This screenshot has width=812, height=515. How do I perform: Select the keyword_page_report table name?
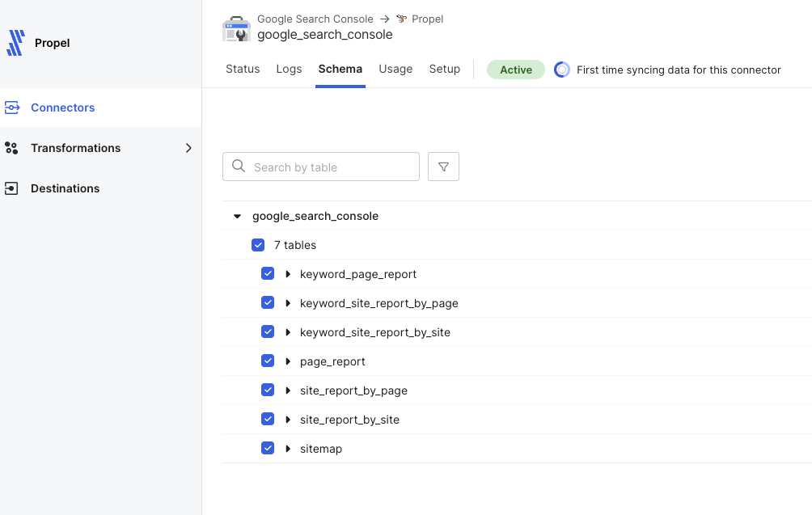tap(358, 274)
